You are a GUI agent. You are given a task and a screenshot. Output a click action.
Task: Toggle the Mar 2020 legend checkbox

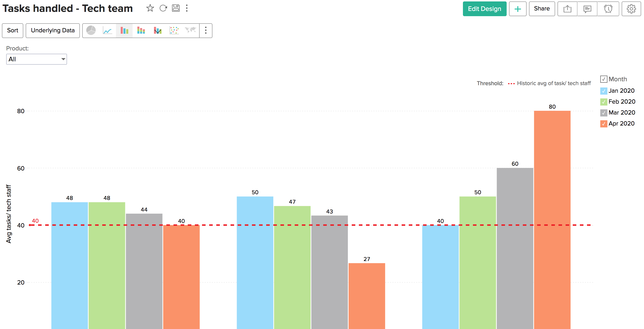604,113
